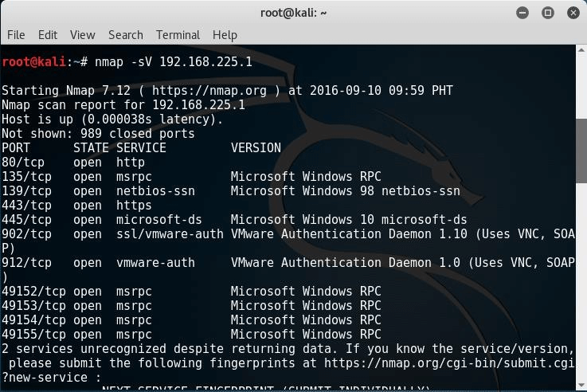Click the IP address in the nmap command

click(x=205, y=62)
